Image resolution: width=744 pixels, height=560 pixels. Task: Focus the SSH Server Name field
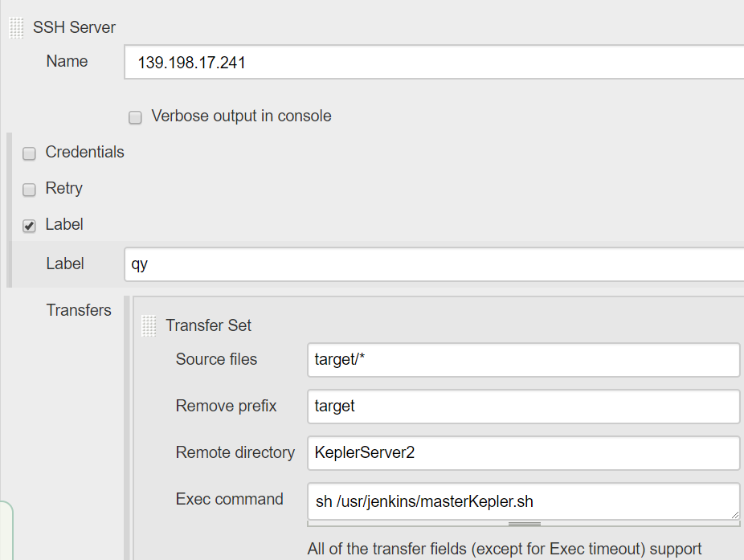(x=434, y=62)
